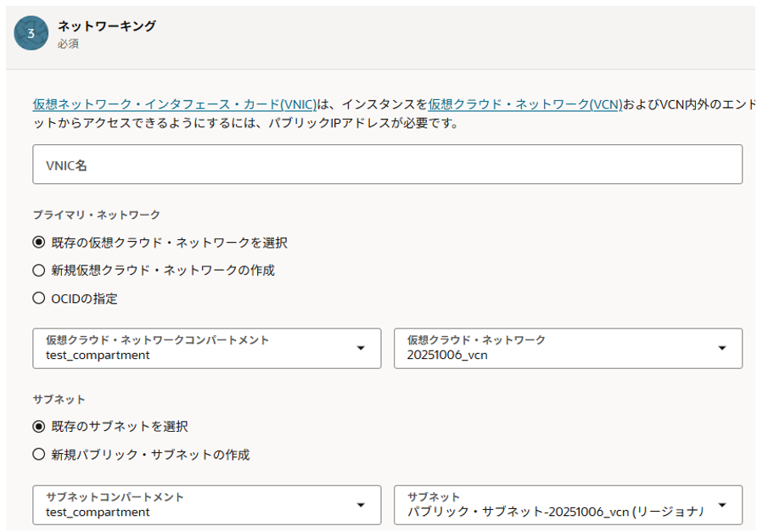The width and height of the screenshot is (757, 532).
Task: Click arrow icon on パブリック・サブネット dropdown
Action: click(722, 505)
